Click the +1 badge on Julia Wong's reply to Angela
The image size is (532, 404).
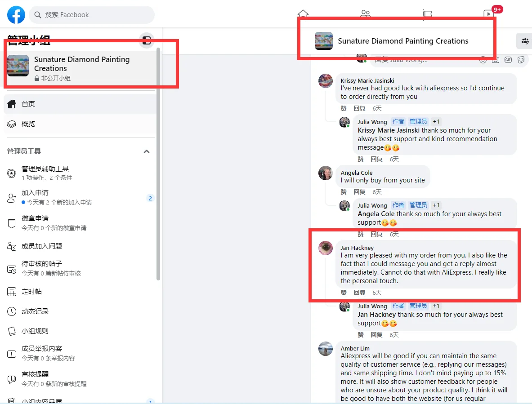[x=436, y=205]
